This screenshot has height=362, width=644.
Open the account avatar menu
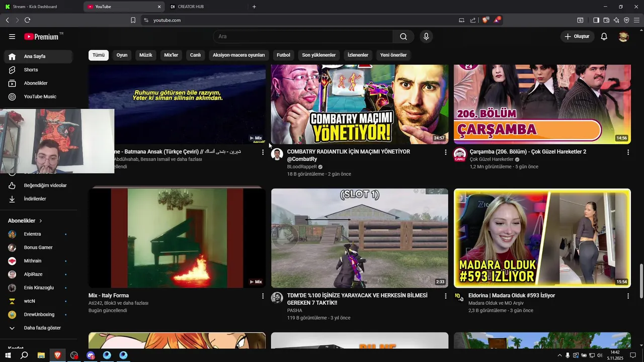[623, 37]
